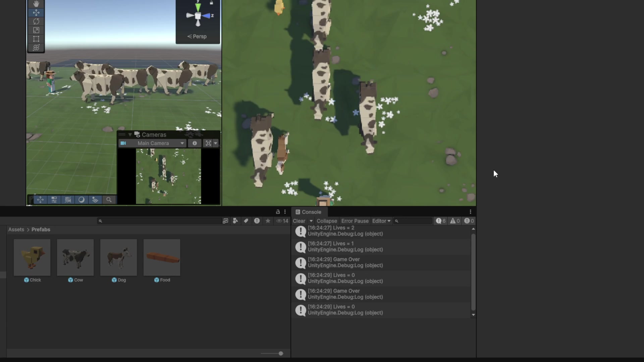Select the Rect transform tool
Viewport: 644px width, 362px height.
tap(36, 39)
